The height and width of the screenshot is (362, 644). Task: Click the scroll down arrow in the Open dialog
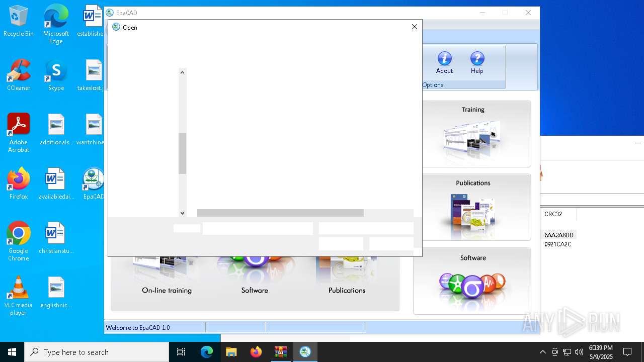click(x=183, y=213)
